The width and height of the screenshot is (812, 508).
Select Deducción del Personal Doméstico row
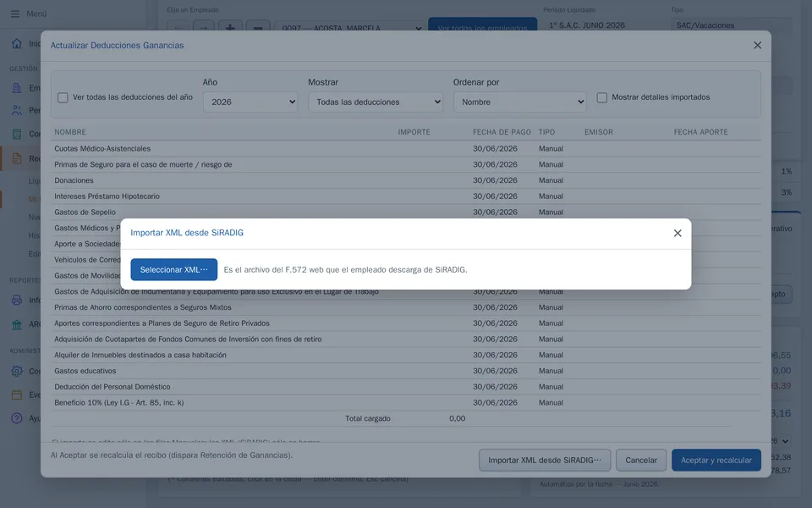406,387
